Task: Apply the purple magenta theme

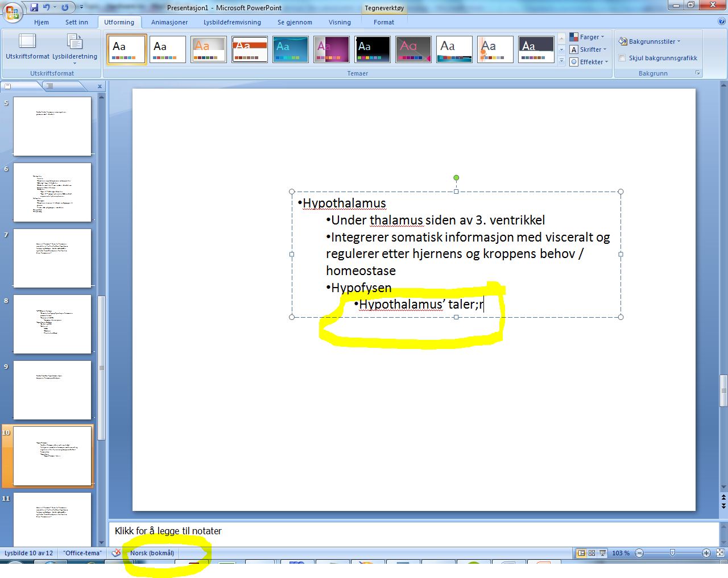Action: pyautogui.click(x=332, y=49)
